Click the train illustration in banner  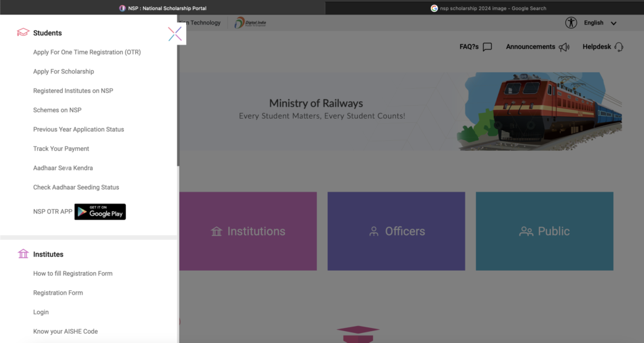point(540,111)
